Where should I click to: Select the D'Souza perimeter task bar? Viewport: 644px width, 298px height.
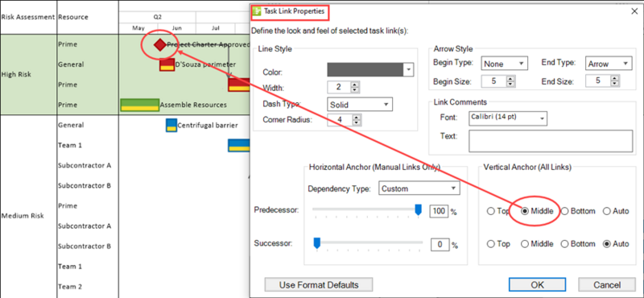[x=167, y=64]
